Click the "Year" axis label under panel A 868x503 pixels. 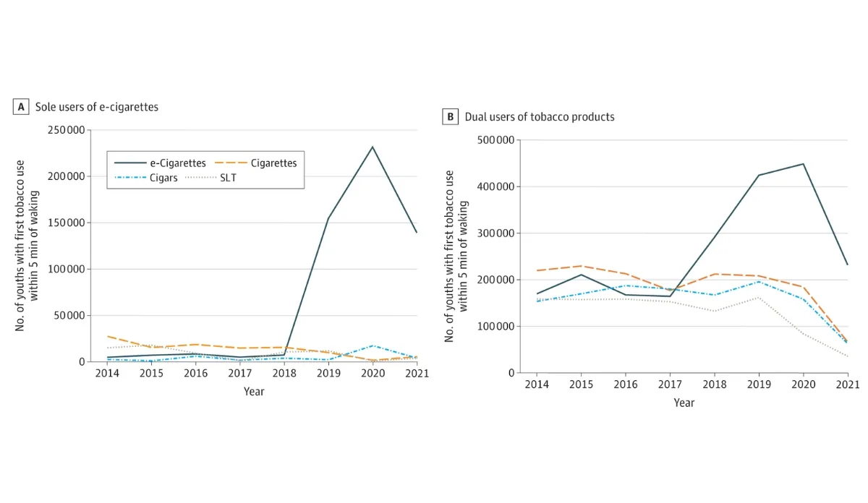click(x=254, y=392)
